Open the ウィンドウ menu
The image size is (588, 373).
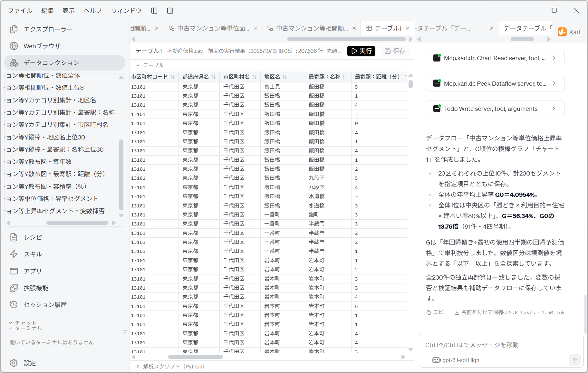pos(126,11)
